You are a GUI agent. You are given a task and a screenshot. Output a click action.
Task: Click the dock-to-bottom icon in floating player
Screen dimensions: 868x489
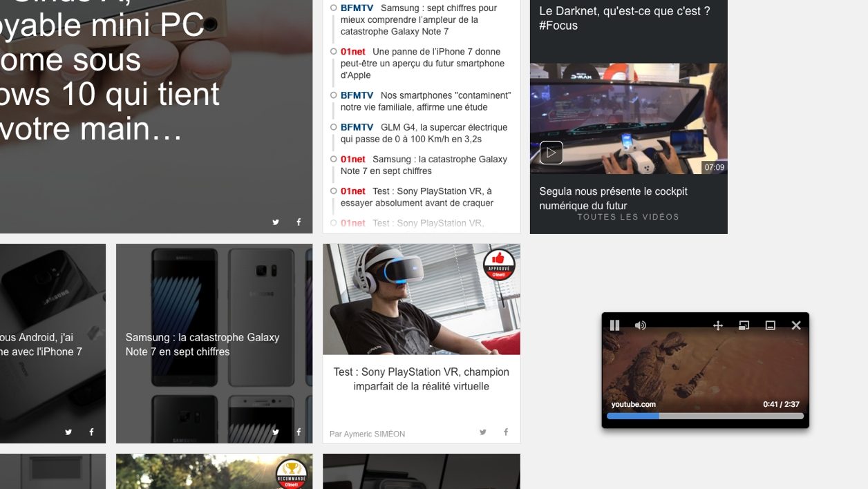[x=770, y=325]
